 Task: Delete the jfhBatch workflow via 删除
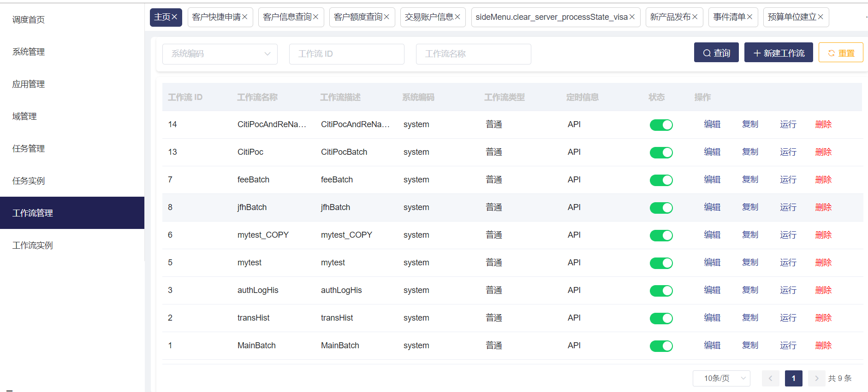click(x=823, y=207)
